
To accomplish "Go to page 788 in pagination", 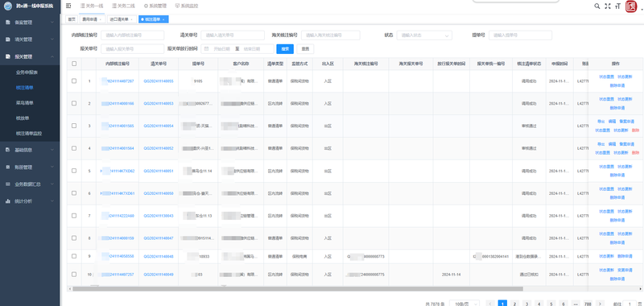I will pos(588,304).
